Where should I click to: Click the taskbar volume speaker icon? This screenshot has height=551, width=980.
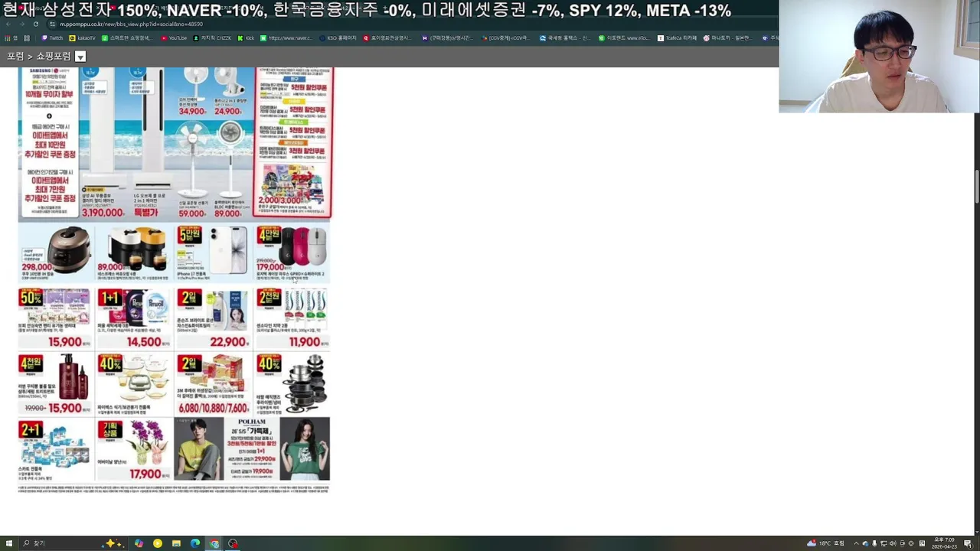pos(893,543)
